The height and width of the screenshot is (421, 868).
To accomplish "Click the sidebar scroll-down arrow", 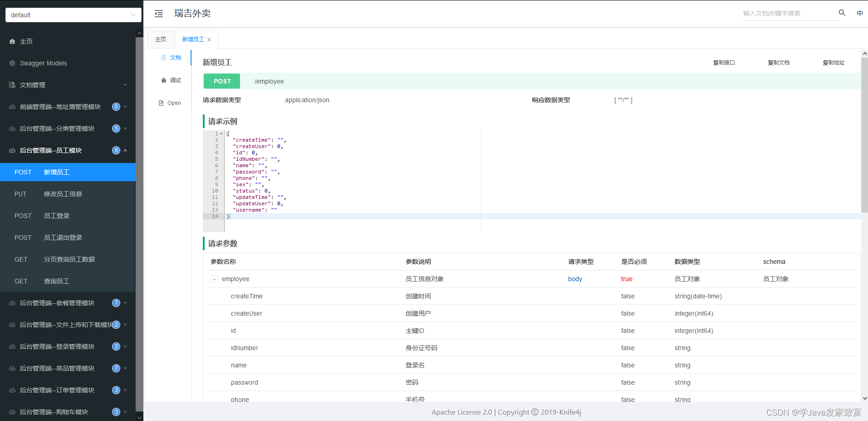I will coord(139,417).
